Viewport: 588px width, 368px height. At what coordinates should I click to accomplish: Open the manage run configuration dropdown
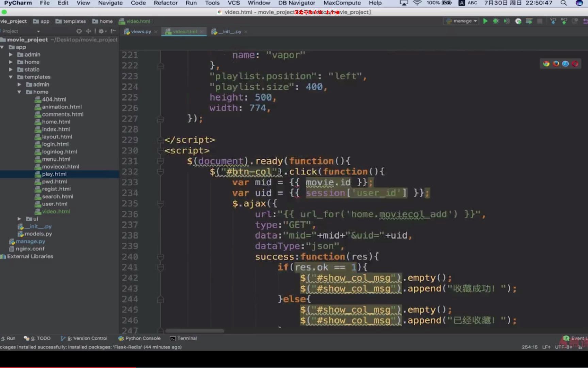tap(461, 21)
